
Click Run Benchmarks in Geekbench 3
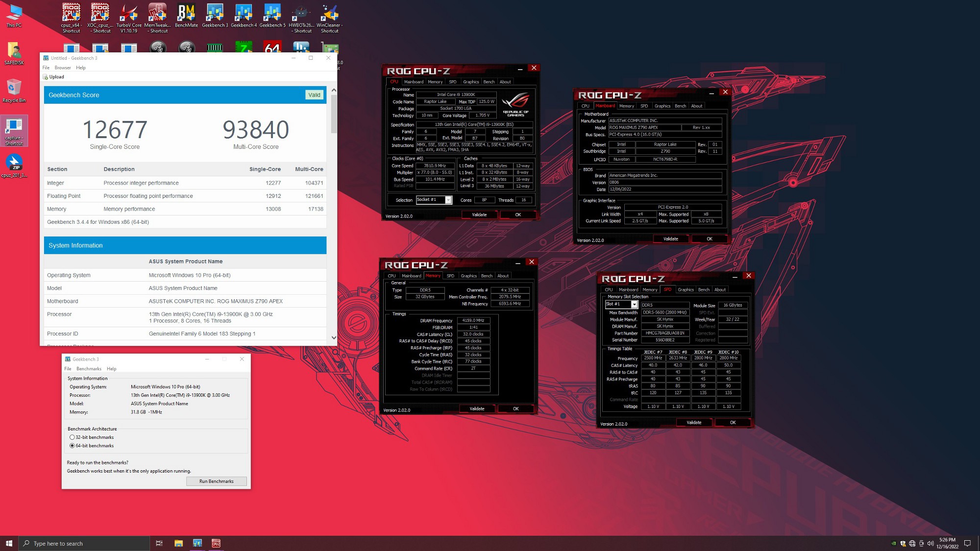click(x=216, y=481)
